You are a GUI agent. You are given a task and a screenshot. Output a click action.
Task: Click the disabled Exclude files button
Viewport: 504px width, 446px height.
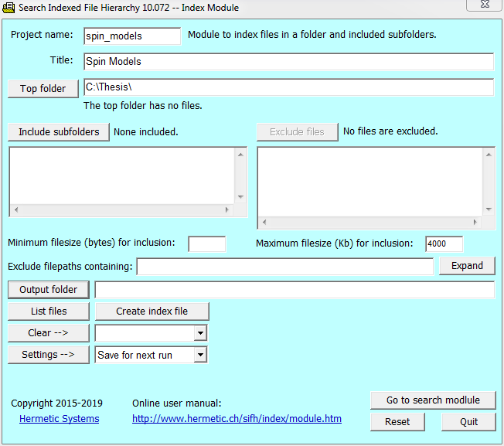coord(298,132)
